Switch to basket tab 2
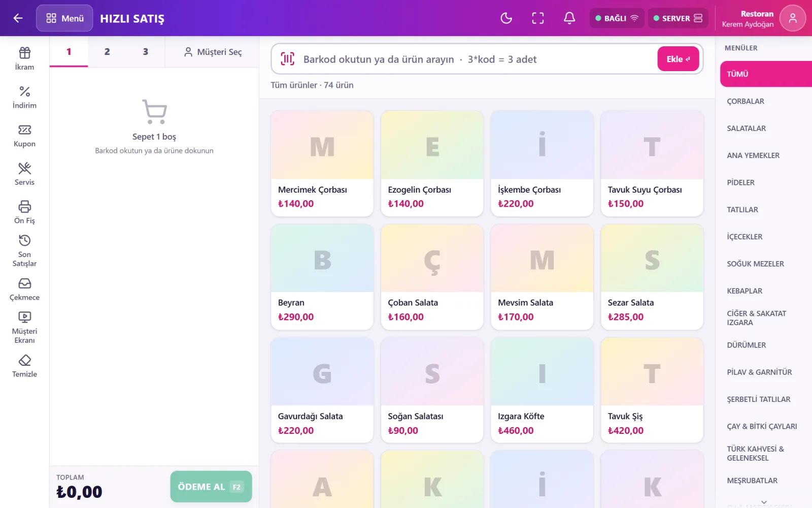This screenshot has width=812, height=508. coord(107,52)
